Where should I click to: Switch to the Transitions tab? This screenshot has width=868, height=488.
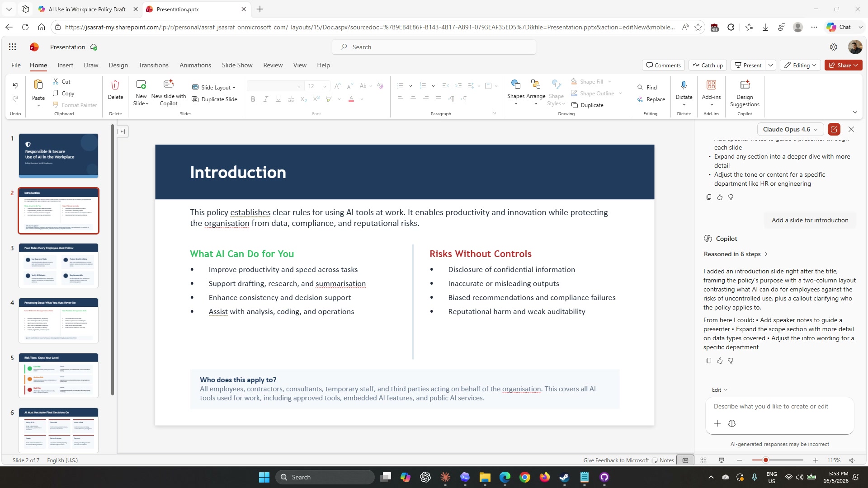[x=153, y=65]
